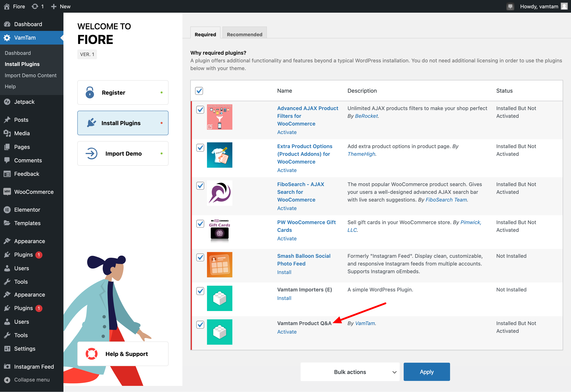
Task: Click the Jetpack sidebar icon
Action: [x=7, y=102]
